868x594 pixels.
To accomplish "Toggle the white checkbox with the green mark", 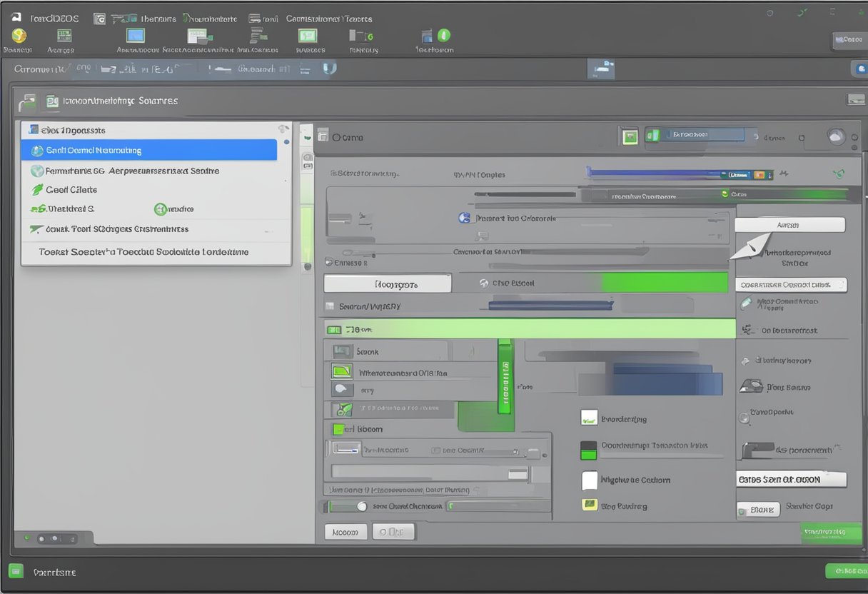I will [x=588, y=418].
